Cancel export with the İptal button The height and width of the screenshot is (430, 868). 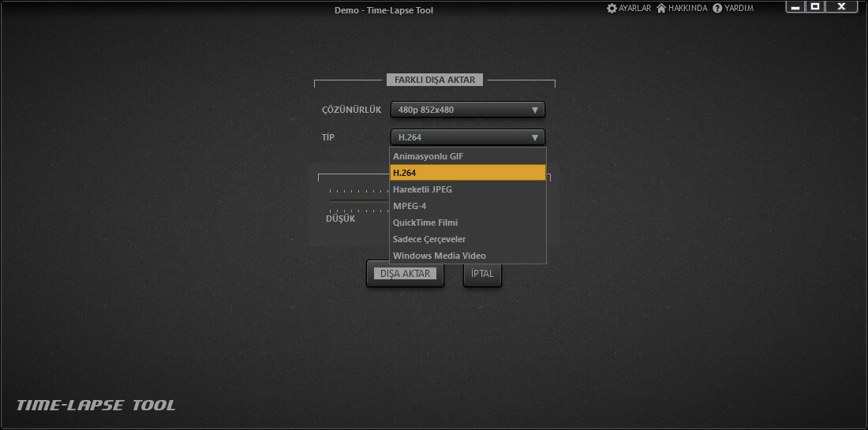(482, 274)
